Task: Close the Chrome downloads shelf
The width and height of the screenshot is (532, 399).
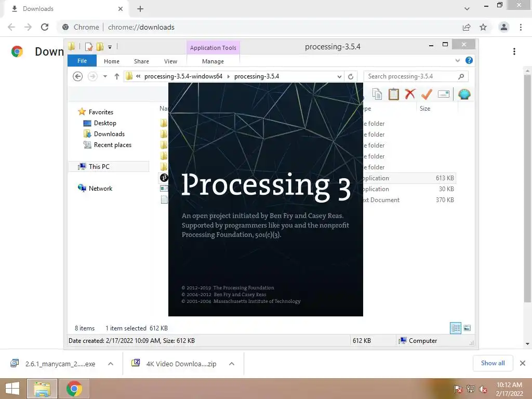Action: tap(523, 363)
